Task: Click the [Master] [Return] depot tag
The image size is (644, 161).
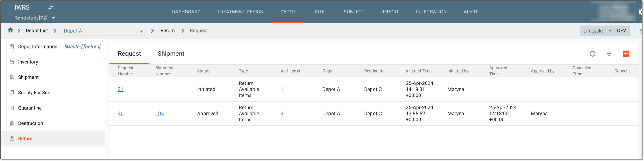Action: (x=82, y=46)
